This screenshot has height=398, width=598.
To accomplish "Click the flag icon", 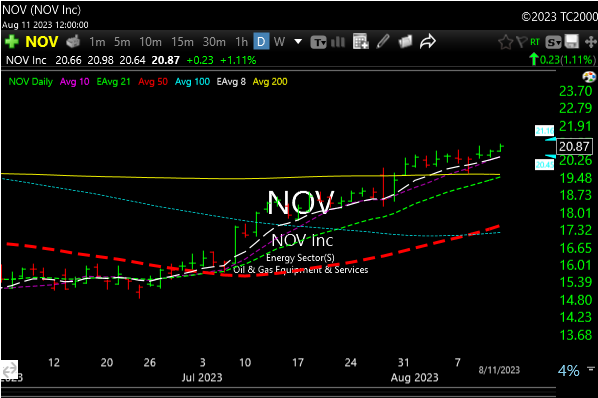I will point(521,42).
